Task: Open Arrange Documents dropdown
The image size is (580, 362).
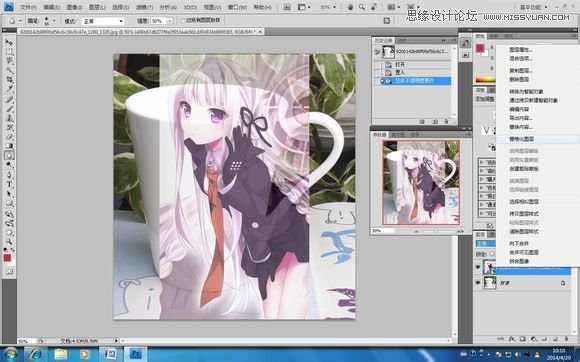Action: tap(393, 7)
